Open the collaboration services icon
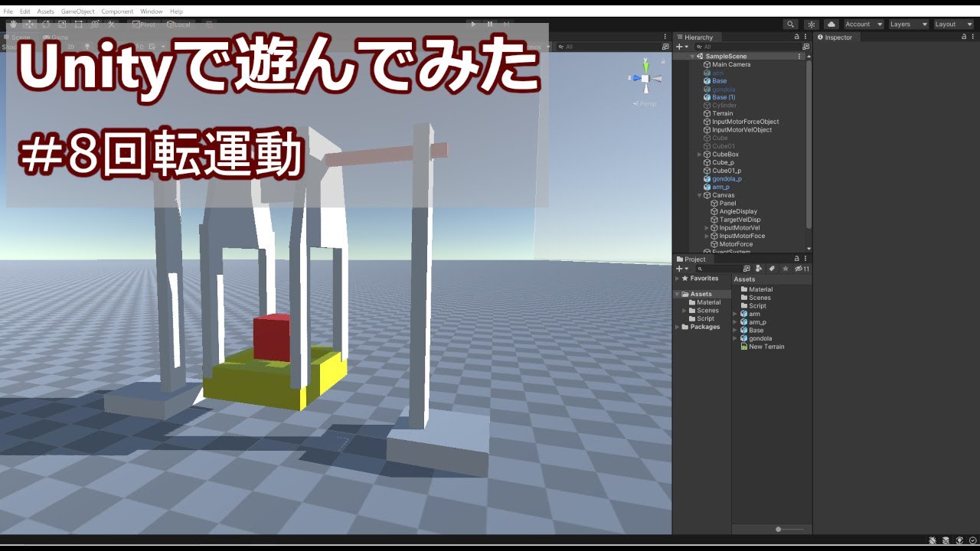 pyautogui.click(x=812, y=24)
